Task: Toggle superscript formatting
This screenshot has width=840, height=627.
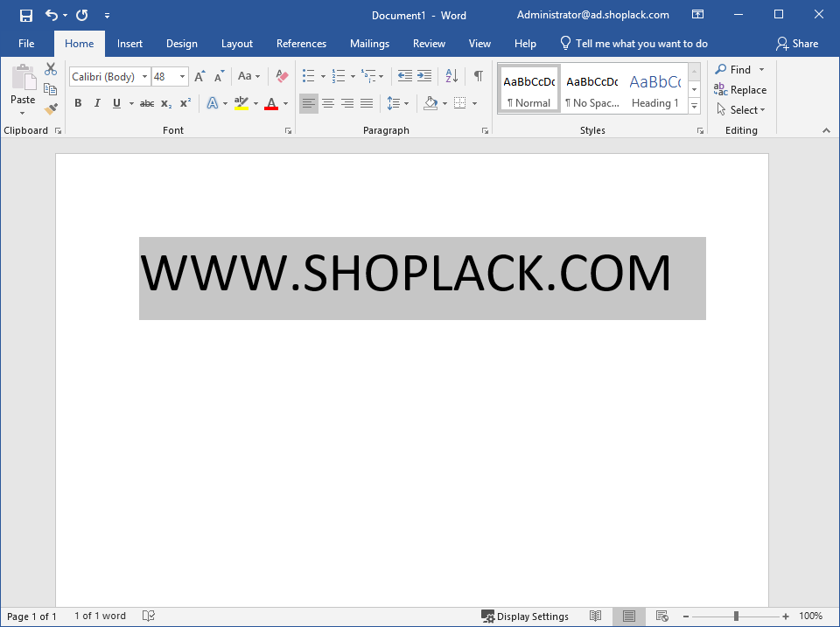Action: click(185, 103)
